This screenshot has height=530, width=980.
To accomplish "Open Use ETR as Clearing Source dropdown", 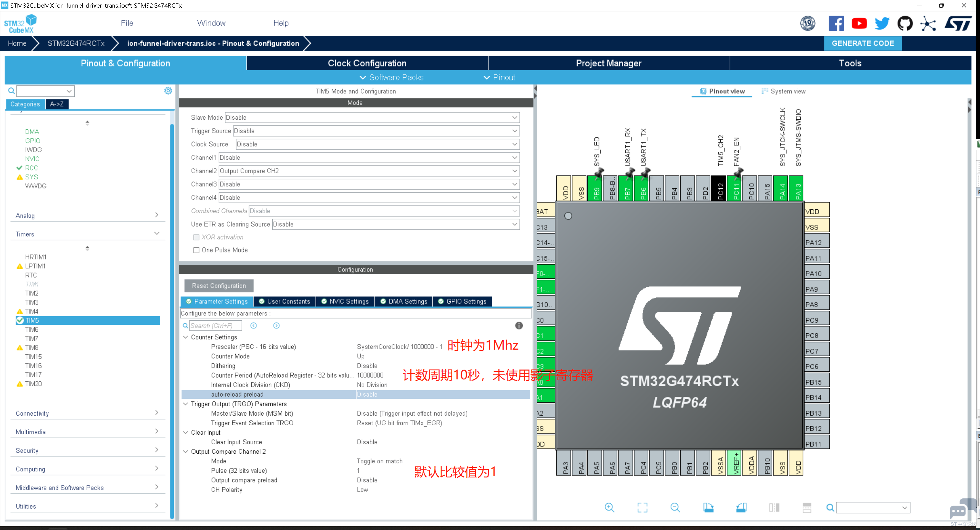I will [x=396, y=224].
